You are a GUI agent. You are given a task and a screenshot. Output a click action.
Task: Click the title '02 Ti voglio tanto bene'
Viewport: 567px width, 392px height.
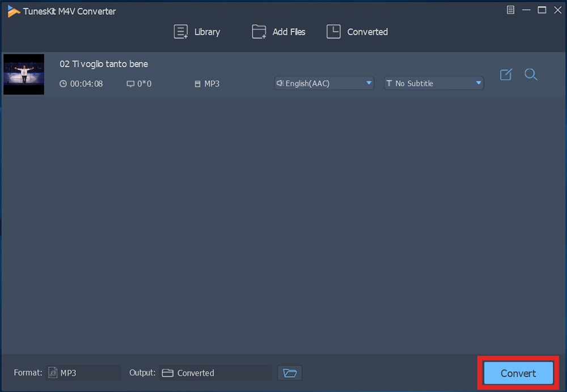(104, 64)
